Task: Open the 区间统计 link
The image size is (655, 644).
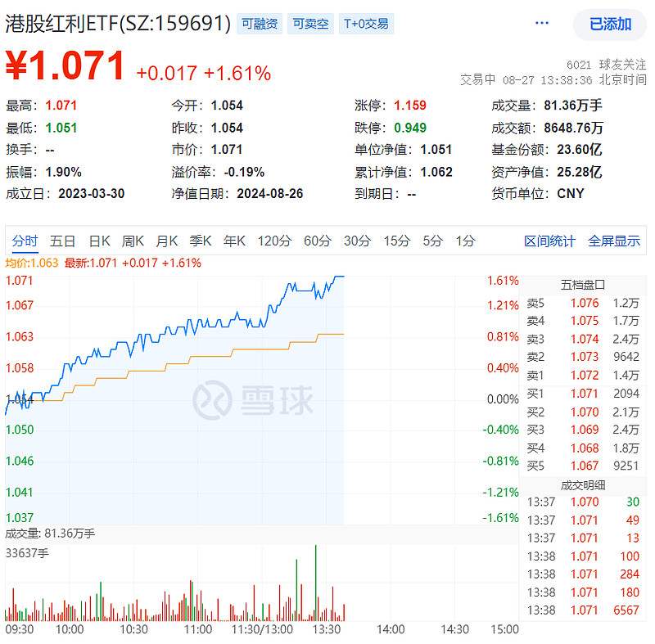Action: [x=549, y=241]
